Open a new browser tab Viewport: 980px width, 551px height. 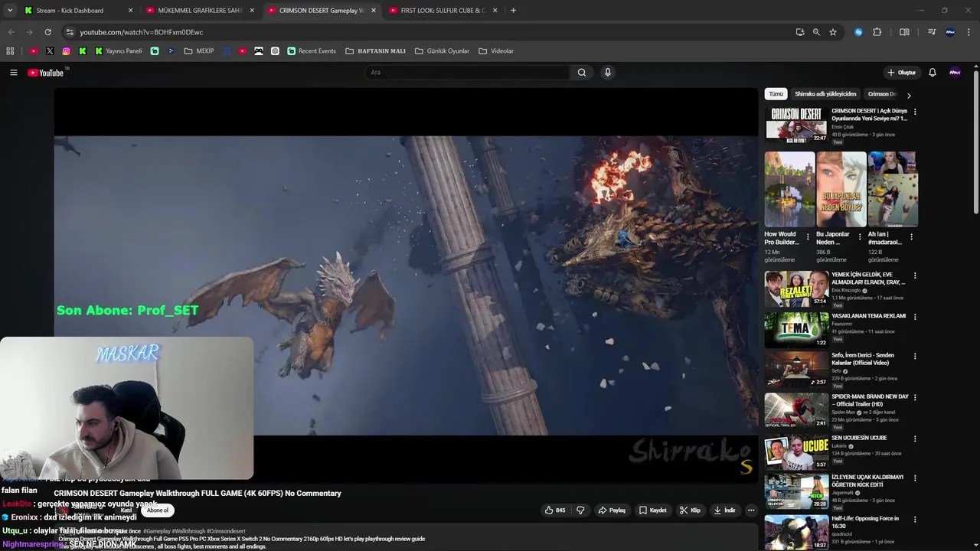coord(513,11)
